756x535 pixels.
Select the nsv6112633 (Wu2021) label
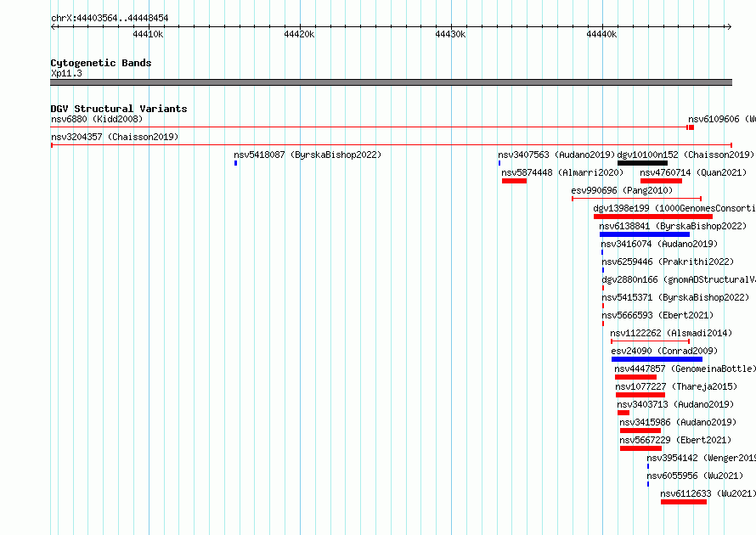[708, 493]
